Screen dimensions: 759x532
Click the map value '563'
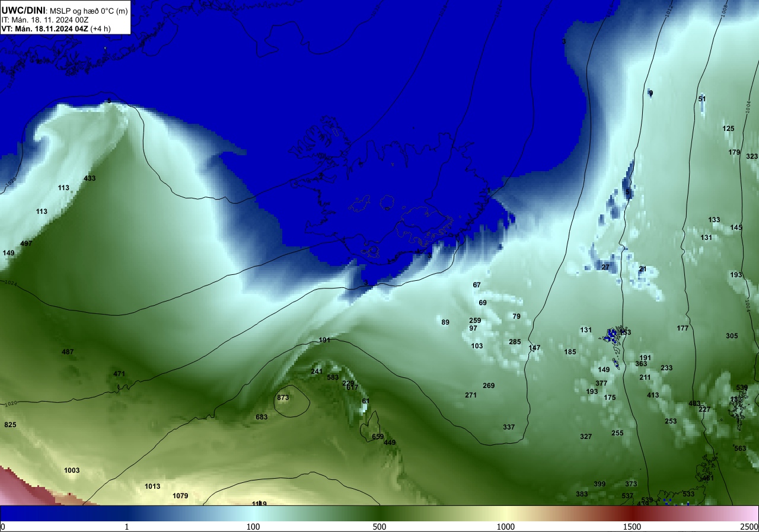tap(740, 448)
